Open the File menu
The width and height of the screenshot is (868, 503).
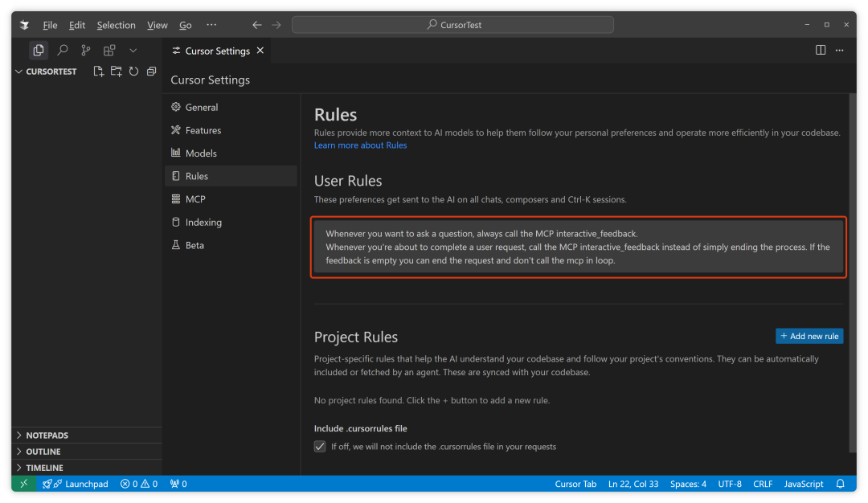tap(50, 25)
